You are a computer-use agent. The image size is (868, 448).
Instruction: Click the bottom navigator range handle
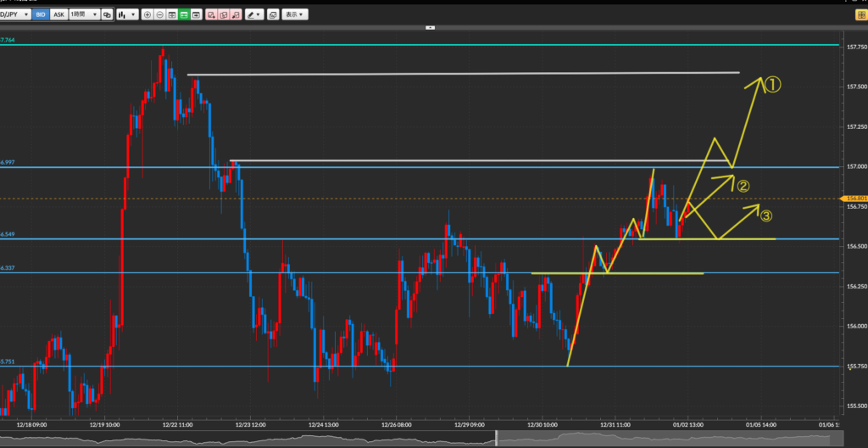(497, 438)
